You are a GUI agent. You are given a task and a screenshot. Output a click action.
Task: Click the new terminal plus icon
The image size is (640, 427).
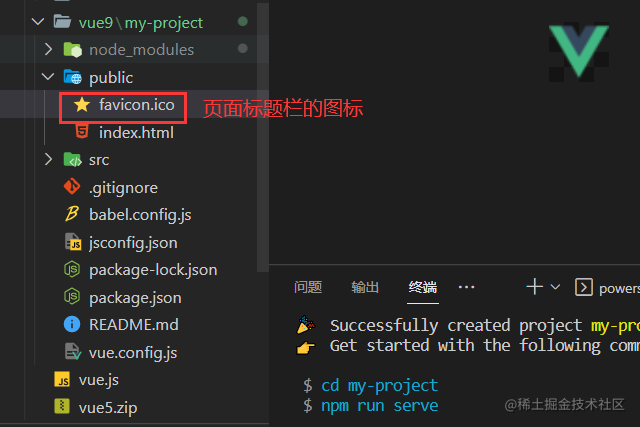(534, 287)
